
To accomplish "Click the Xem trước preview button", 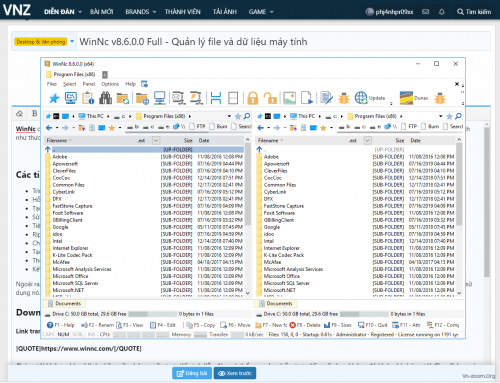I will click(235, 373).
